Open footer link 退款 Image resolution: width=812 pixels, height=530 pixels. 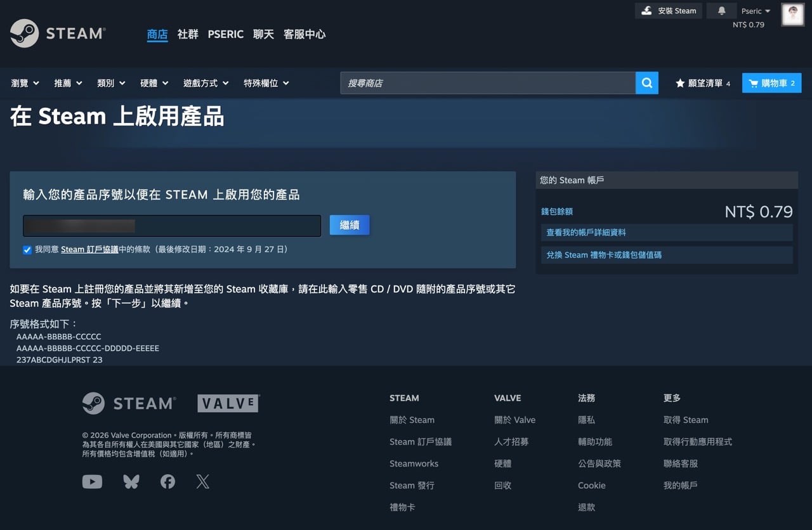[587, 507]
